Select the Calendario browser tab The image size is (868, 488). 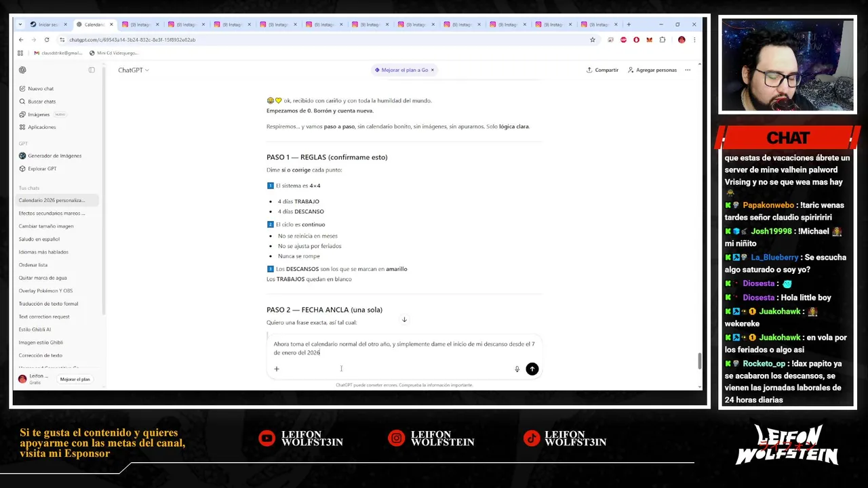pos(94,24)
